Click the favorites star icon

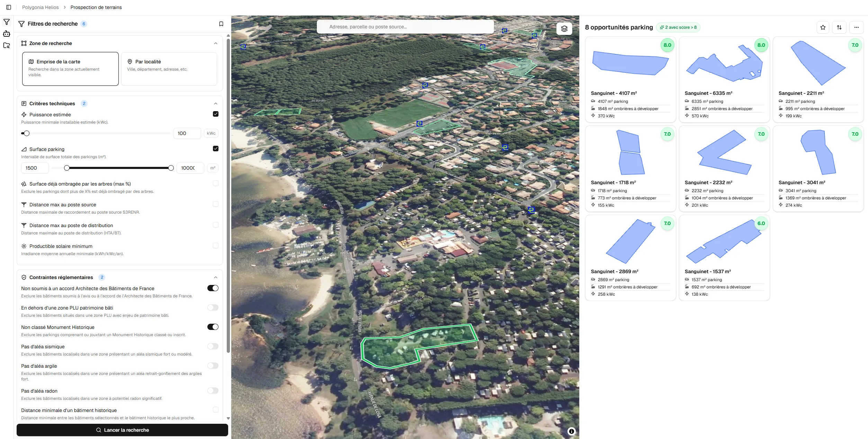pyautogui.click(x=823, y=27)
